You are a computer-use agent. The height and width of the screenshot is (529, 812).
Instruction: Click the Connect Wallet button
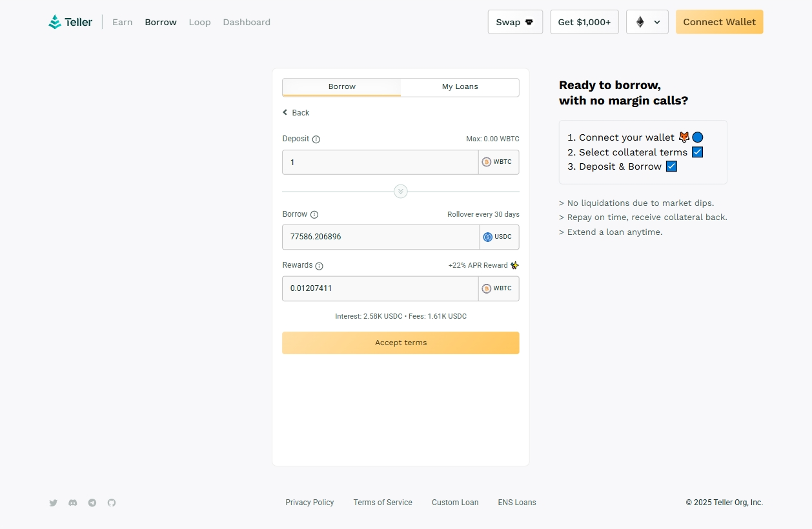pyautogui.click(x=720, y=22)
